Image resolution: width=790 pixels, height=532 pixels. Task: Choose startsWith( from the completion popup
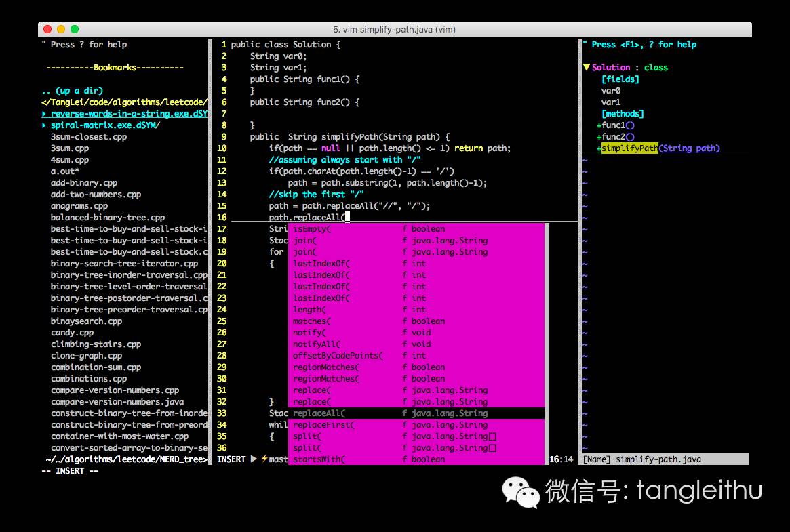(416, 459)
